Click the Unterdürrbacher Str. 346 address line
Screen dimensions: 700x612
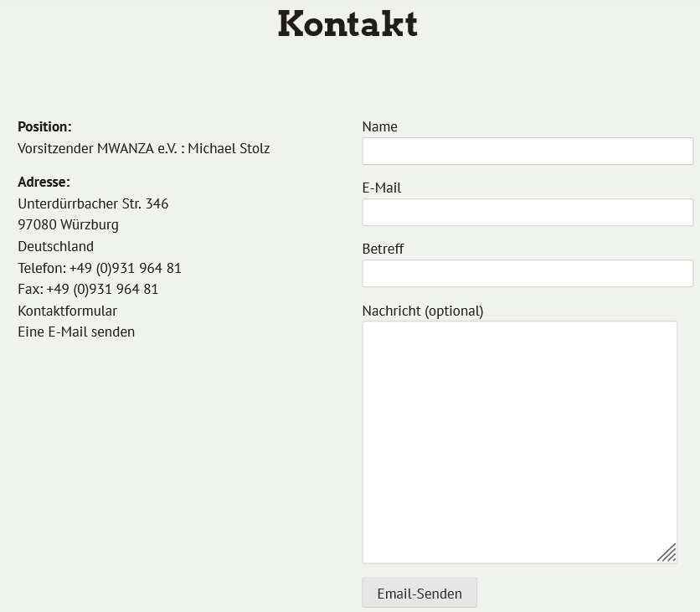point(93,203)
